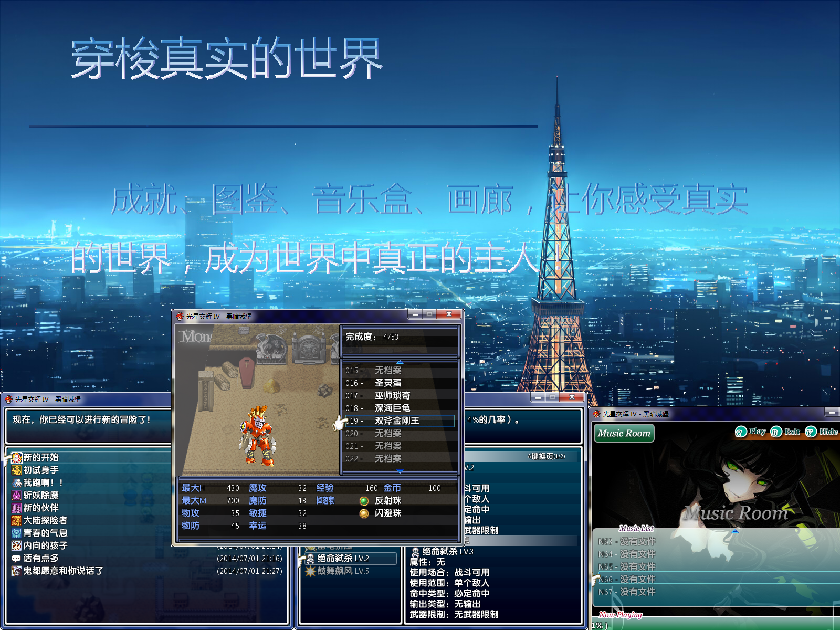Screen dimensions: 840x630
Task: Select the 斩妖除魔 achievement icon
Action: [x=17, y=496]
